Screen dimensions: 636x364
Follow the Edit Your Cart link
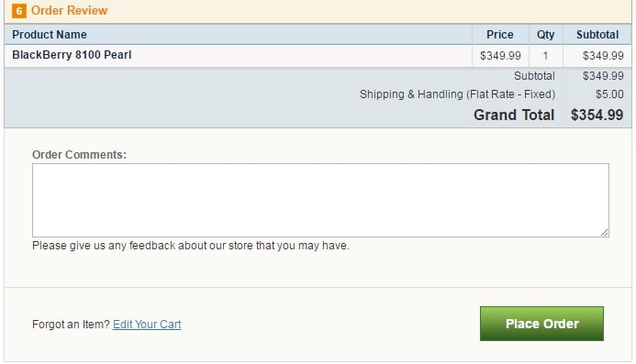(x=147, y=325)
